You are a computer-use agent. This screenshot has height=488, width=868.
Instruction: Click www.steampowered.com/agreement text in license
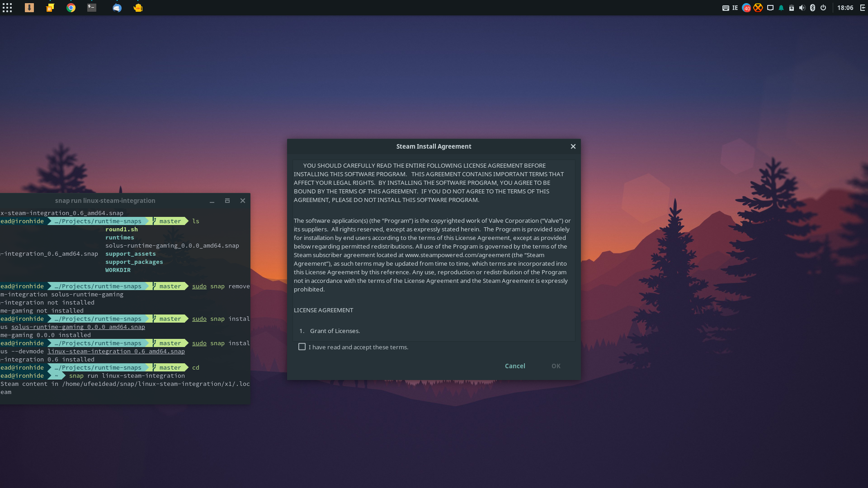pos(458,255)
